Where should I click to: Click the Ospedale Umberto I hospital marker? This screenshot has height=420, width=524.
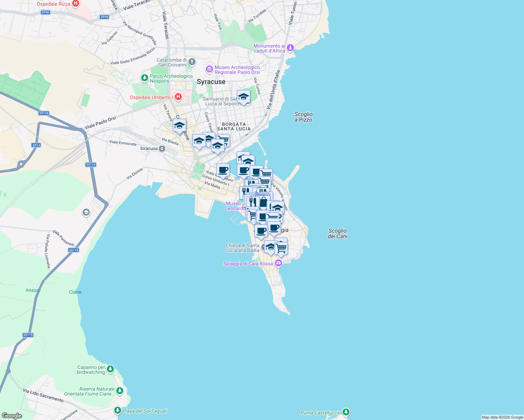tap(178, 97)
